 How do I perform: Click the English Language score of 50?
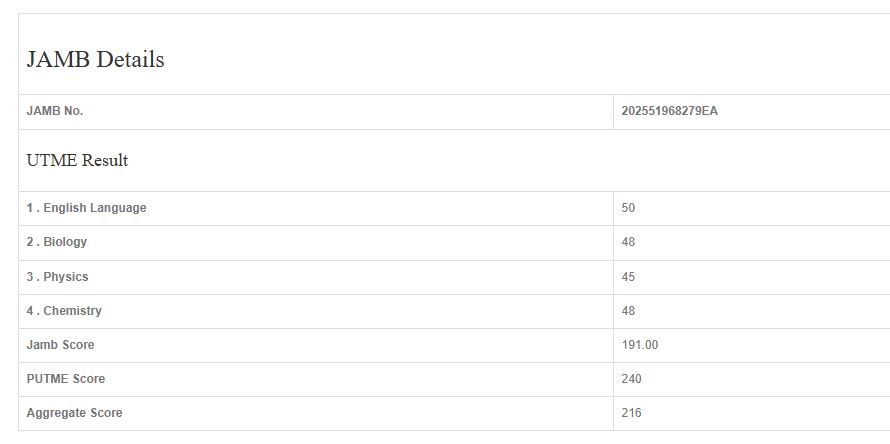[628, 208]
